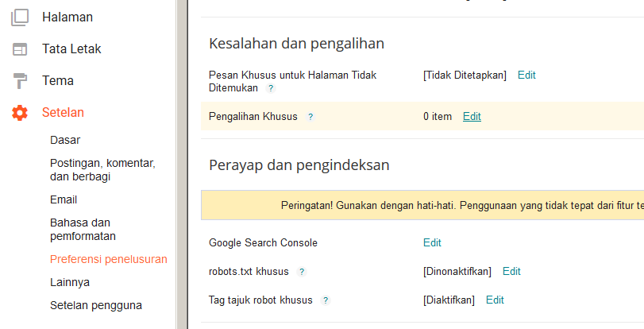This screenshot has width=644, height=329.
Task: Open the Halaman menu item
Action: click(x=67, y=17)
